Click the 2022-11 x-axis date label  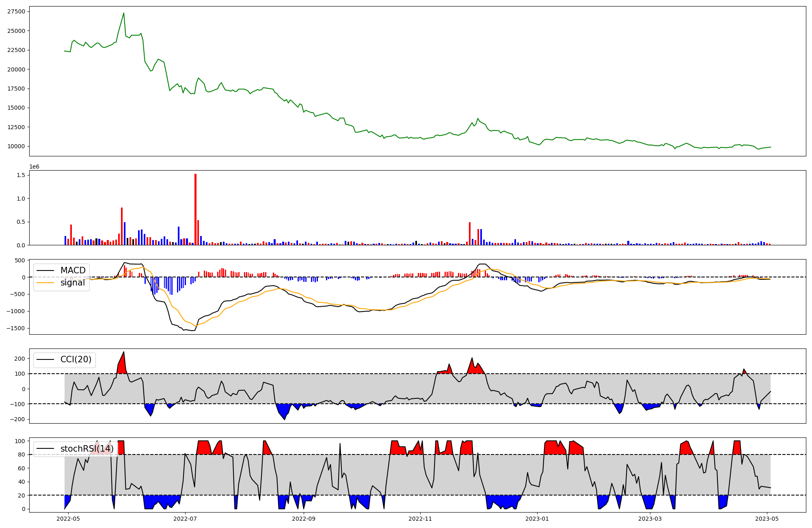(420, 519)
